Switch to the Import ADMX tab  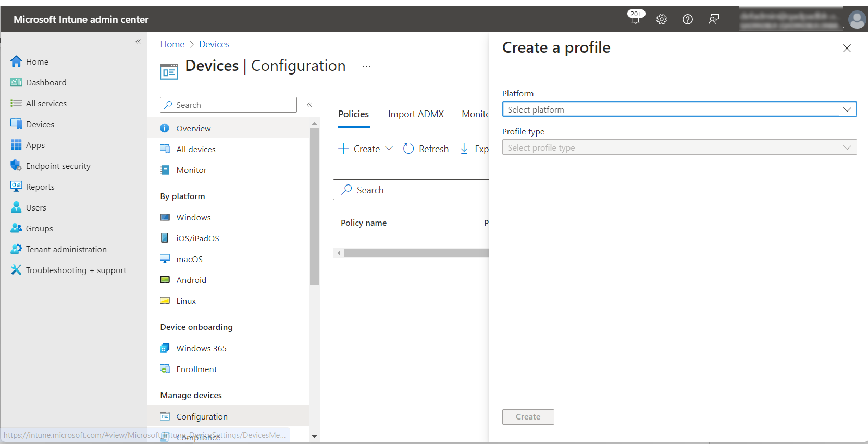(x=416, y=114)
